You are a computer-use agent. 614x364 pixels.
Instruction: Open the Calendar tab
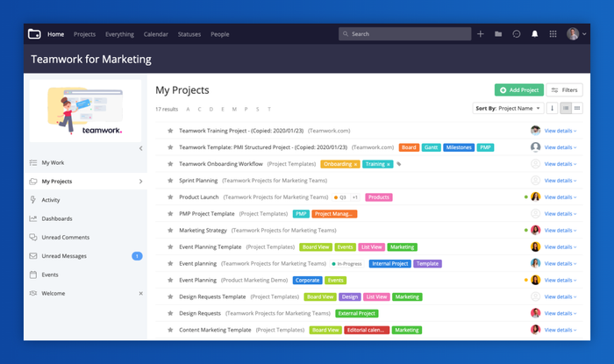(x=156, y=34)
